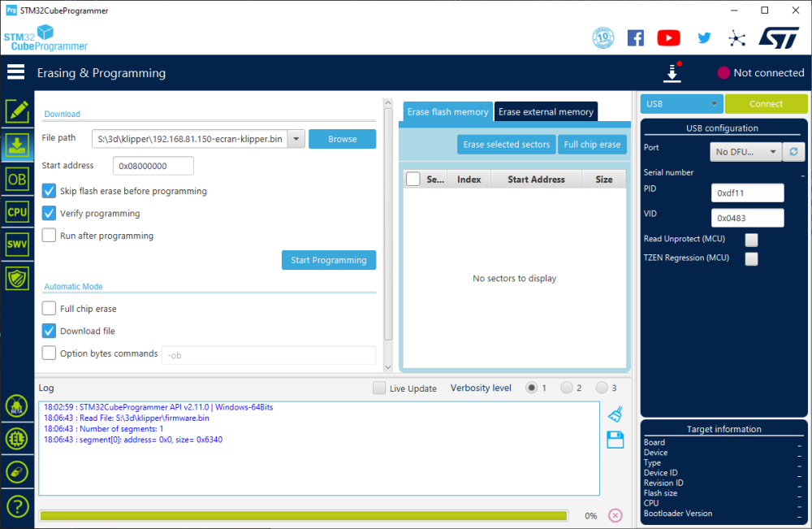Open the help question mark icon
The height and width of the screenshot is (529, 812).
coord(17,506)
